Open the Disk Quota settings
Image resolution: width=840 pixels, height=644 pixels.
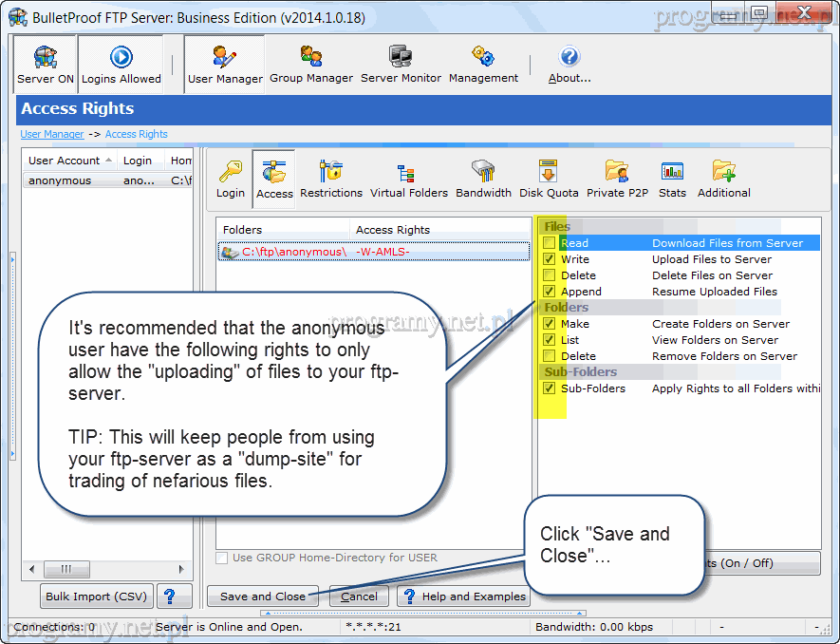point(549,179)
